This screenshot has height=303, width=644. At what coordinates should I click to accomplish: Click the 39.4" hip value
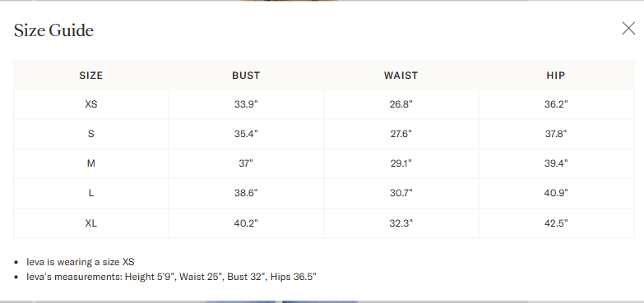pyautogui.click(x=556, y=163)
